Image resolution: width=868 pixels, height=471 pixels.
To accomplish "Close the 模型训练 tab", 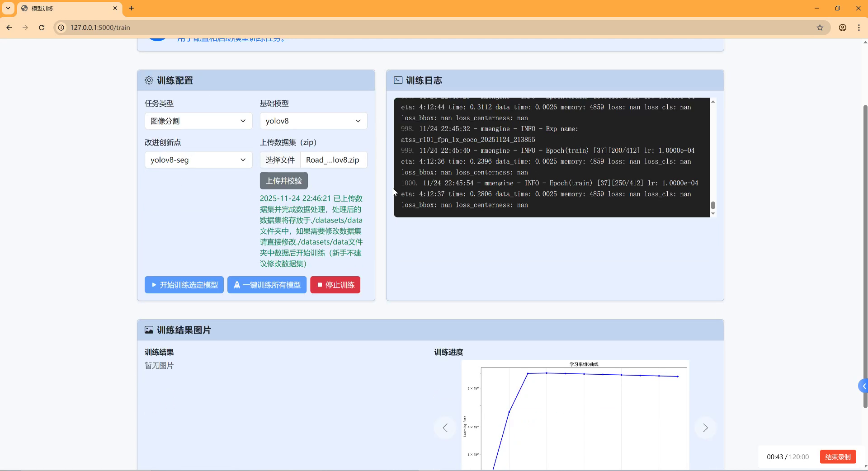I will pyautogui.click(x=115, y=8).
